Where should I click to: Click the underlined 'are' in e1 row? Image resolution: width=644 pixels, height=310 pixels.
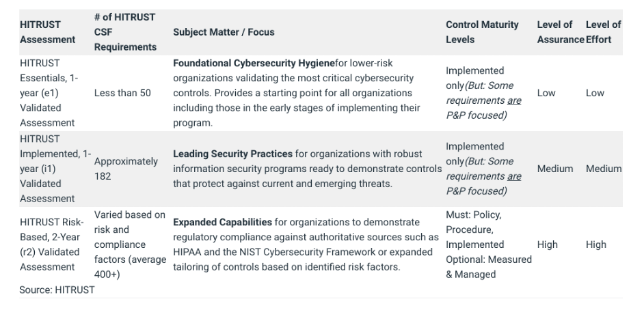pos(514,100)
